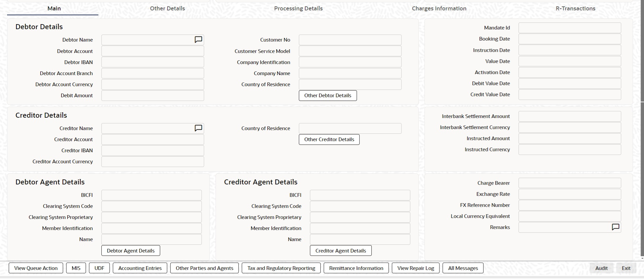Switch to the Other Details tab
This screenshot has height=279, width=644.
tap(167, 8)
